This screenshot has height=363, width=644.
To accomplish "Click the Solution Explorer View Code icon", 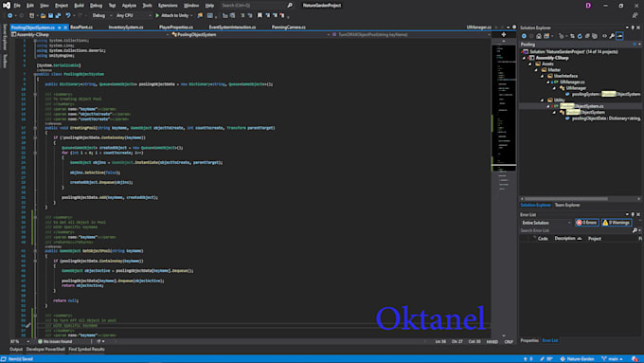I will (x=604, y=36).
